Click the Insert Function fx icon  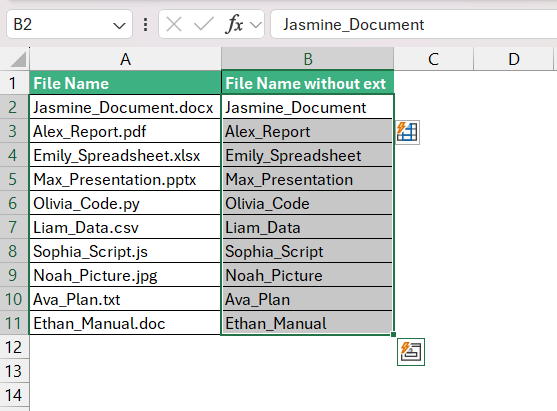[x=234, y=25]
